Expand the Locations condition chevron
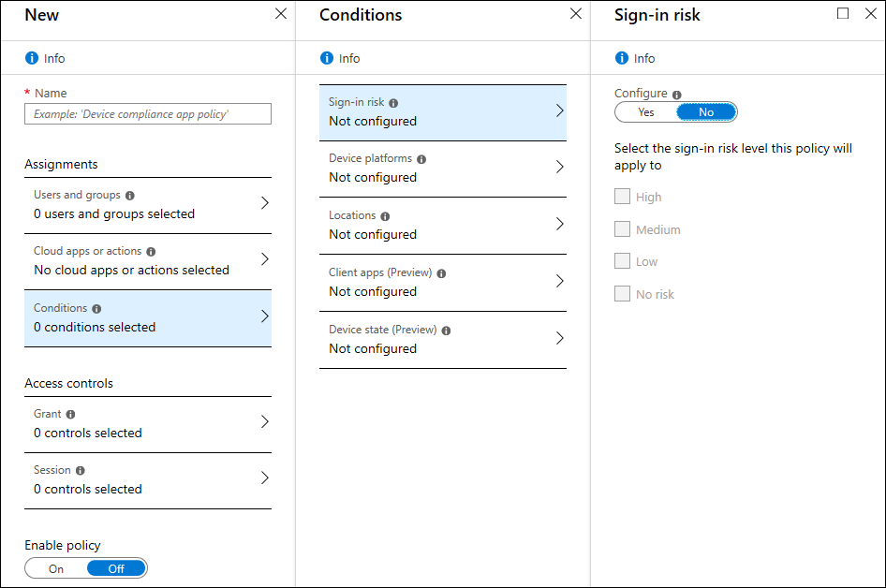The width and height of the screenshot is (886, 588). coord(560,225)
